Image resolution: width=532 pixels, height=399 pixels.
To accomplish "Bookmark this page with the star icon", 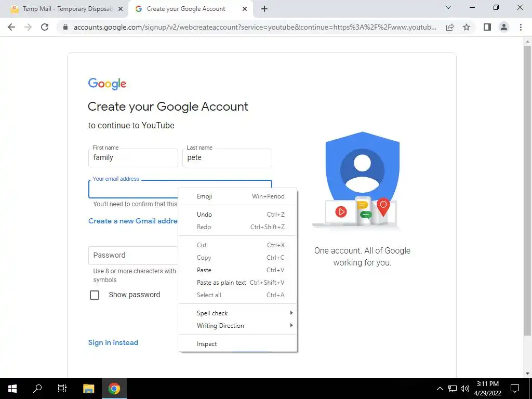I will click(x=467, y=27).
